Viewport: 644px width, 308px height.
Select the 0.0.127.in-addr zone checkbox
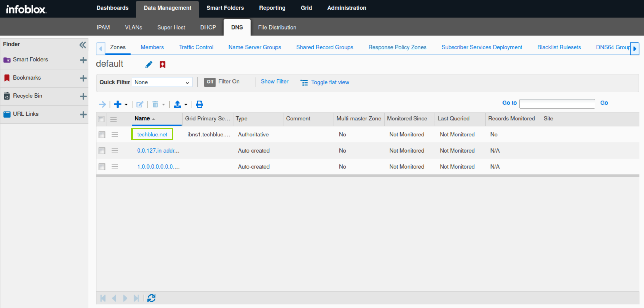(x=102, y=151)
